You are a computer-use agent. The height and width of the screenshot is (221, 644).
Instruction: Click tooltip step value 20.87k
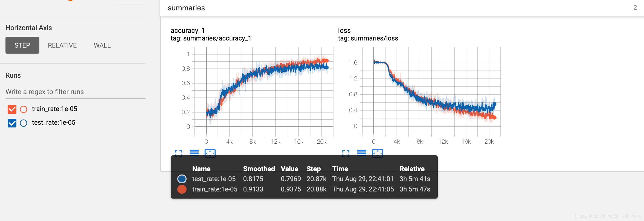(x=317, y=179)
